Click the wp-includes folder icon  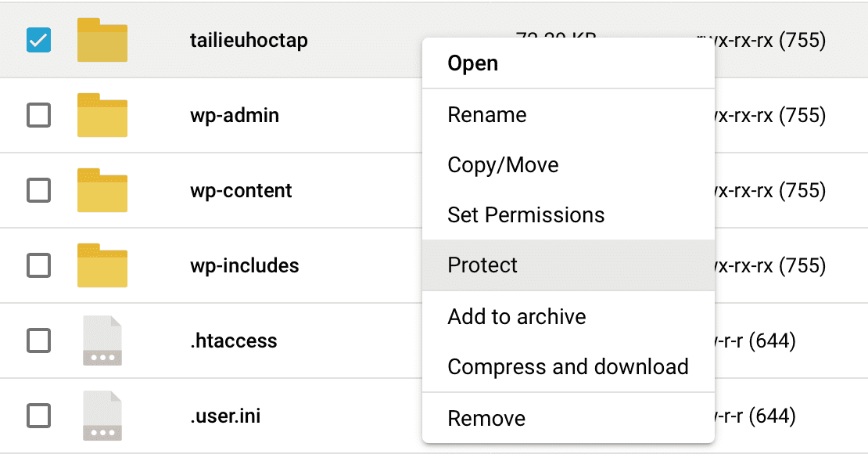click(x=102, y=265)
